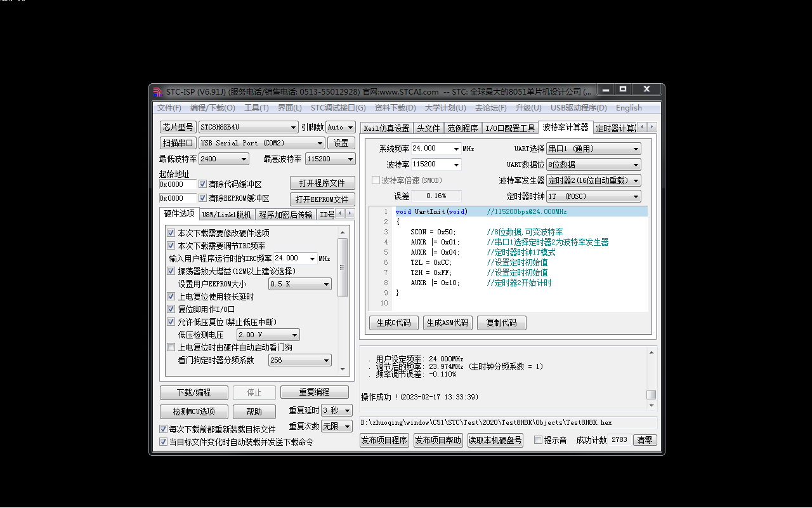Switch to 程序加密后传输 tab
Screen dimensions: 812x508
[x=286, y=215]
